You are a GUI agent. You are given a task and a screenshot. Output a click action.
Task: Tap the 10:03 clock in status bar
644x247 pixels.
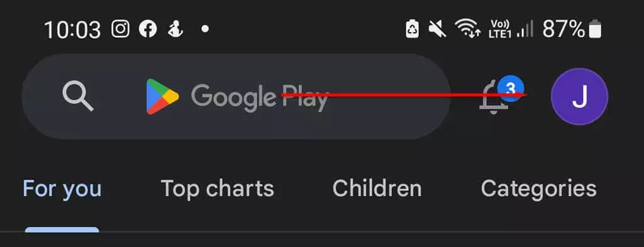tap(72, 30)
